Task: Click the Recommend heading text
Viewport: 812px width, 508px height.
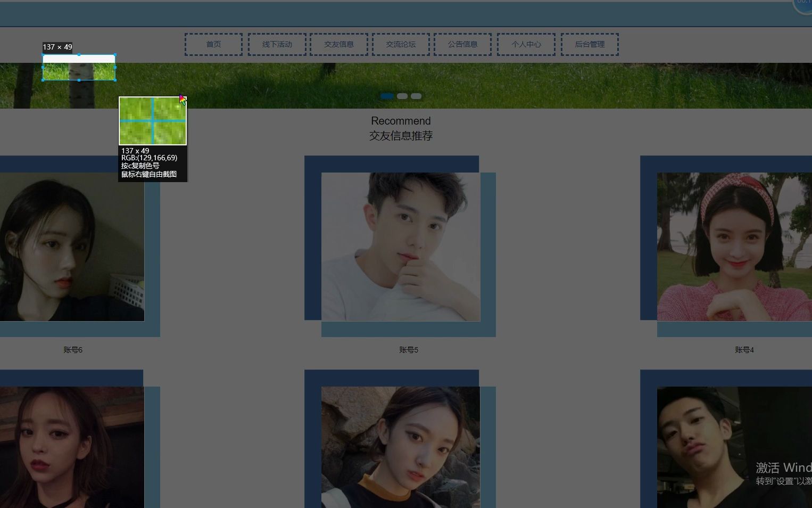Action: (x=401, y=121)
